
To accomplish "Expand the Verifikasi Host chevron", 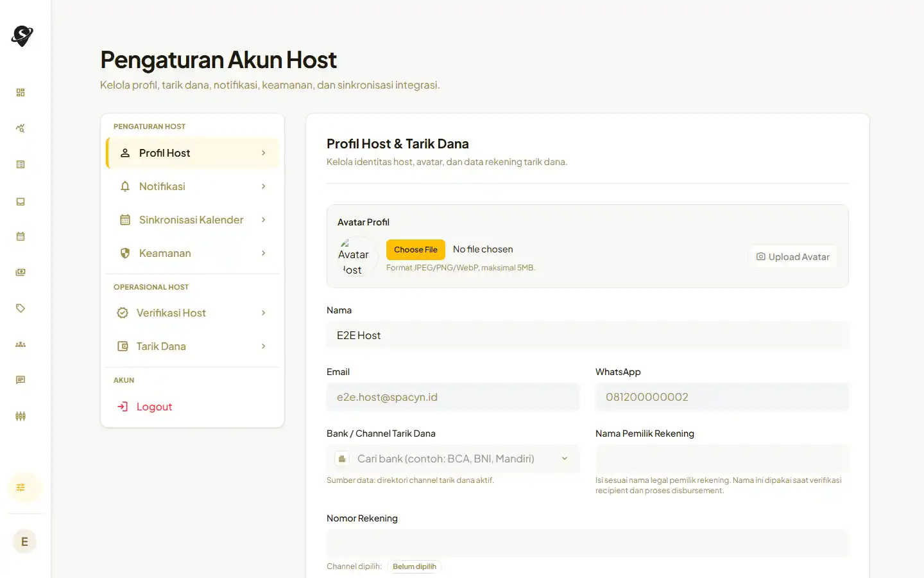I will click(263, 313).
